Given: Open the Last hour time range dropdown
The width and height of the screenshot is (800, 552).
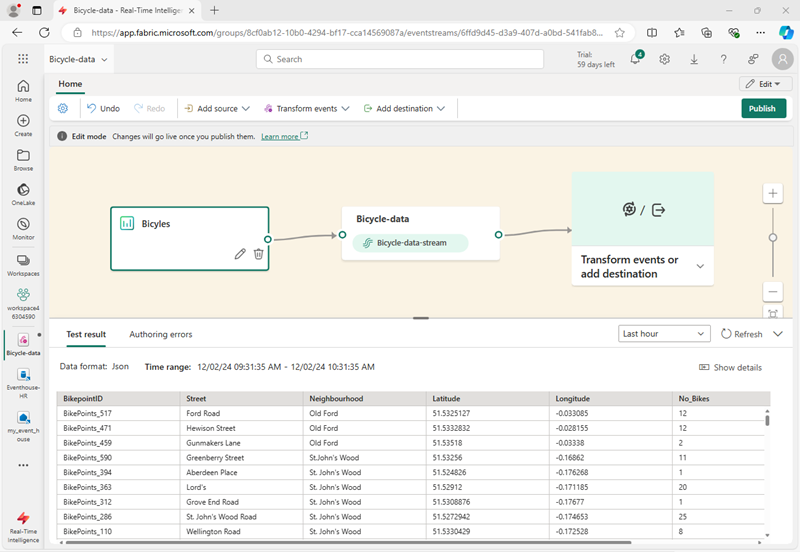Looking at the screenshot, I should pos(664,334).
